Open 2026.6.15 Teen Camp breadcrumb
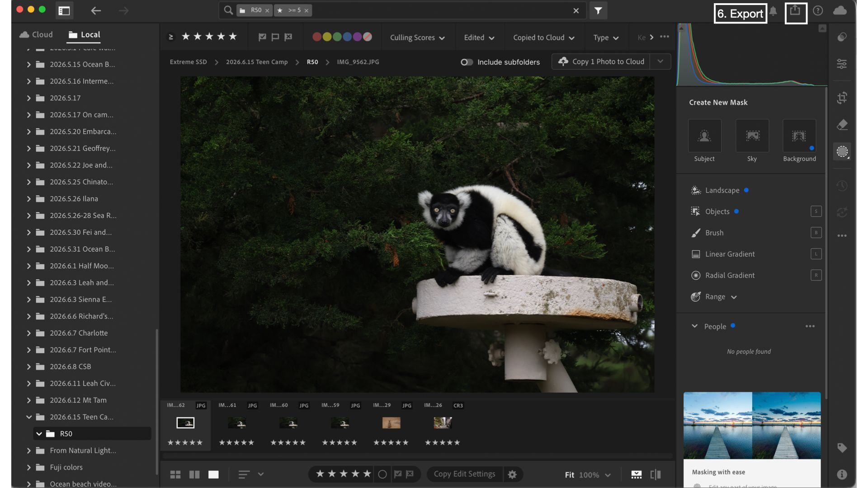The width and height of the screenshot is (868, 488). [x=257, y=62]
